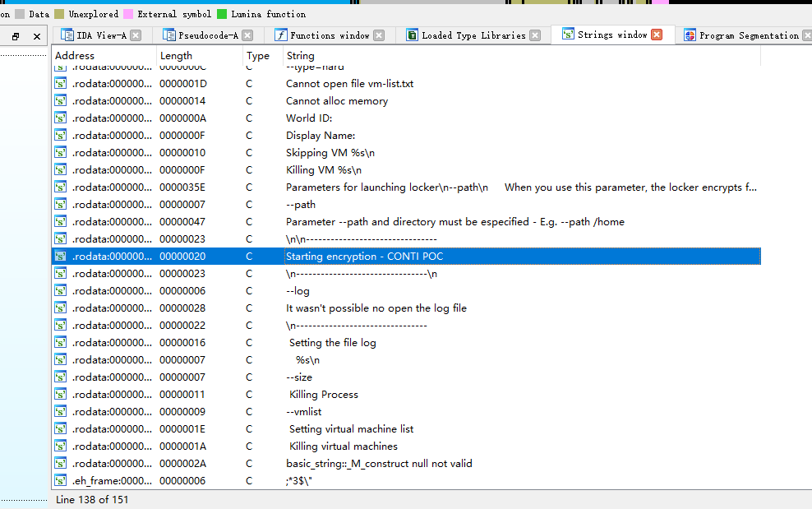This screenshot has height=509, width=812.
Task: Select the 'It wasn't possible no open the log file' string
Action: [376, 308]
